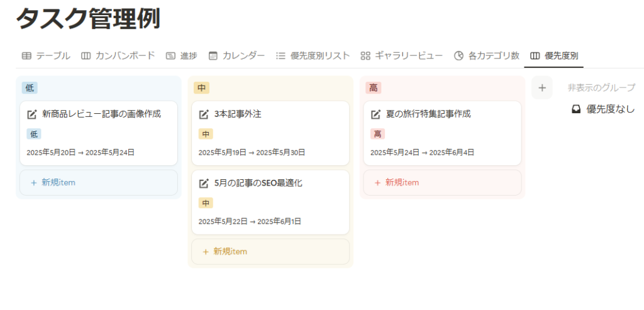This screenshot has height=310, width=644.
Task: Open the カンバンボード view tab
Action: (118, 56)
